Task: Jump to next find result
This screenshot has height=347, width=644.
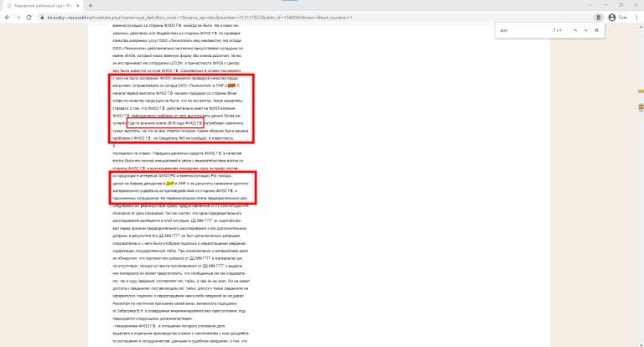Action: [584, 31]
